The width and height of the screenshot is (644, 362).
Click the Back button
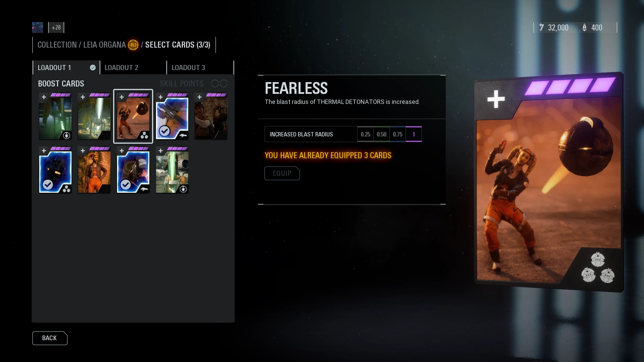(50, 338)
